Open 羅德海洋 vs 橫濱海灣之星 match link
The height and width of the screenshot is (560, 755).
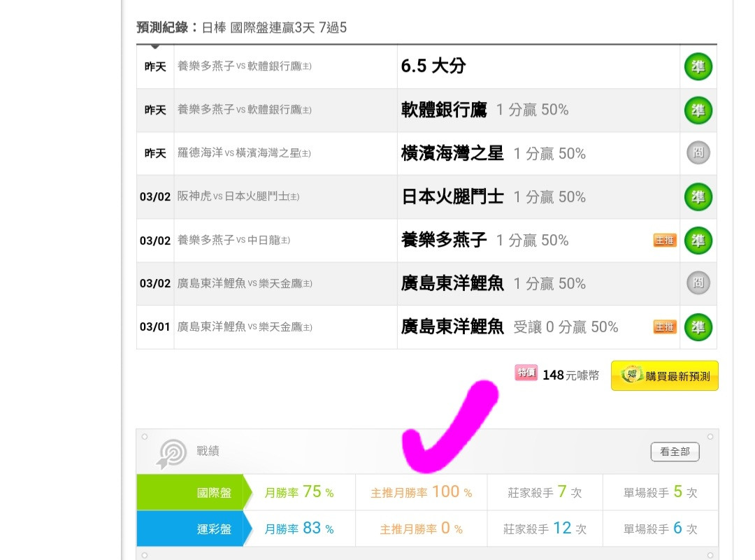(x=244, y=153)
